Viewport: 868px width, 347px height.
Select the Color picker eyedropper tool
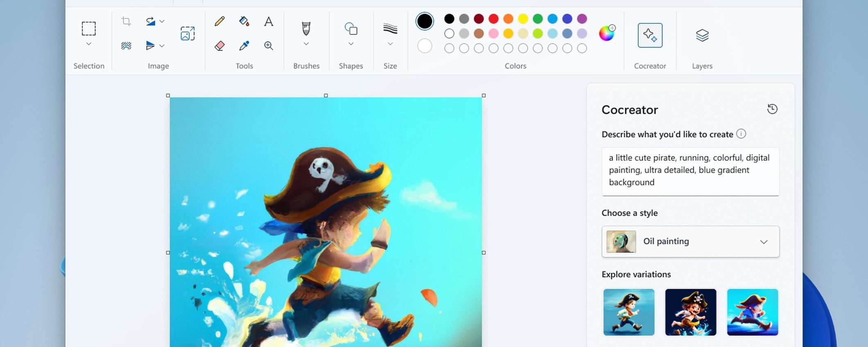coord(244,45)
